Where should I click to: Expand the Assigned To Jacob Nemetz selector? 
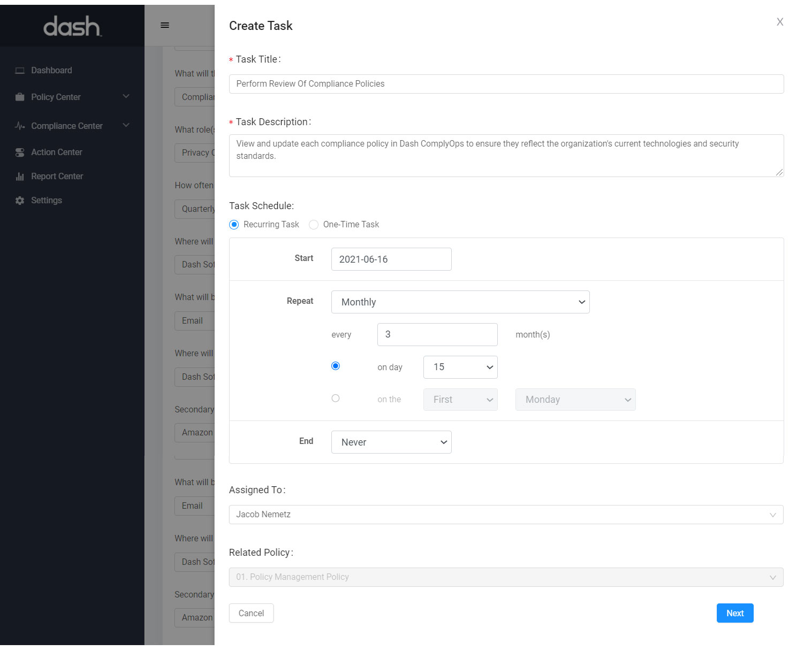point(506,515)
